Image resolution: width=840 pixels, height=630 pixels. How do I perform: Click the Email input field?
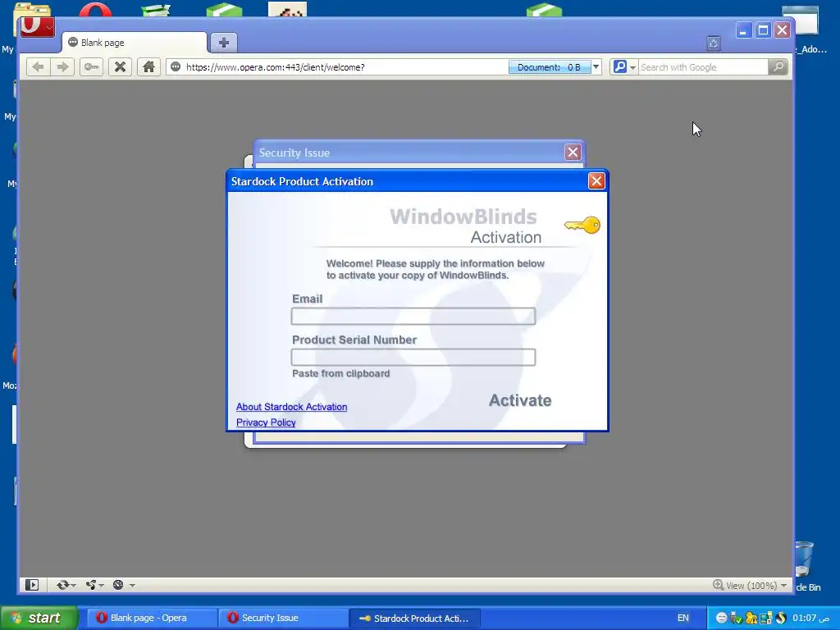tap(413, 316)
